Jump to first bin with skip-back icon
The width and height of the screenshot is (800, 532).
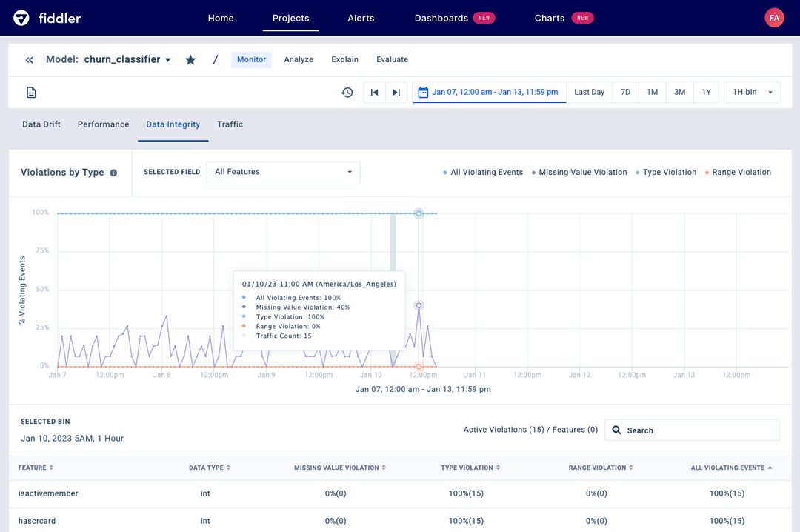[374, 92]
